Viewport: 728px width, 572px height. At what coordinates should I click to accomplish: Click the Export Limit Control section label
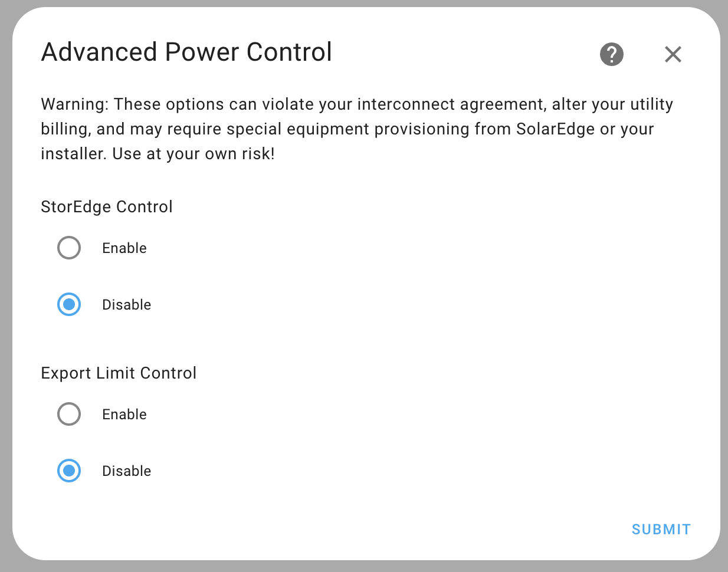point(119,373)
